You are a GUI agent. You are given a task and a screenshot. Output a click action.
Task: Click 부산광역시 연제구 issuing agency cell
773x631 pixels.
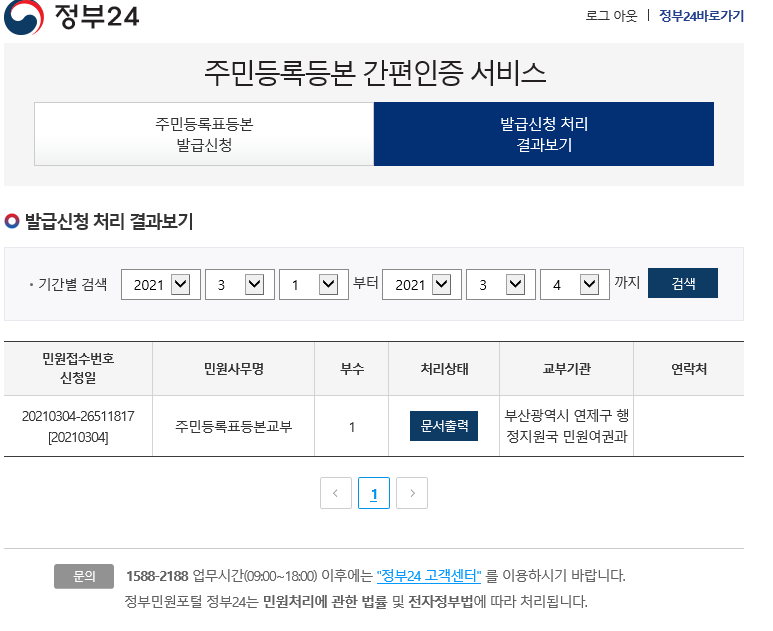coord(566,426)
